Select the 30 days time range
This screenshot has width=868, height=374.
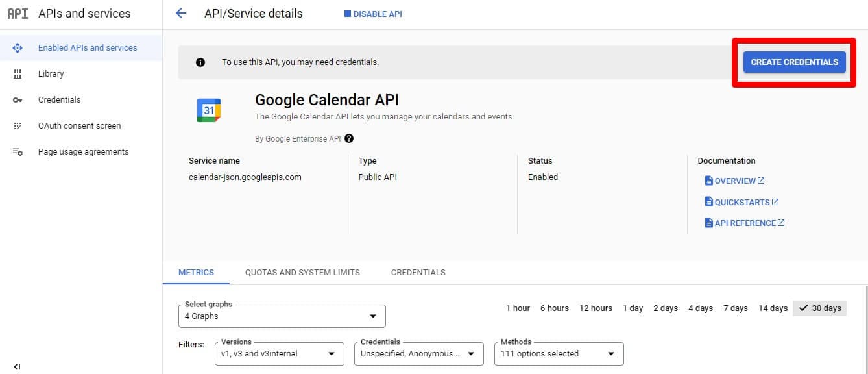click(820, 308)
